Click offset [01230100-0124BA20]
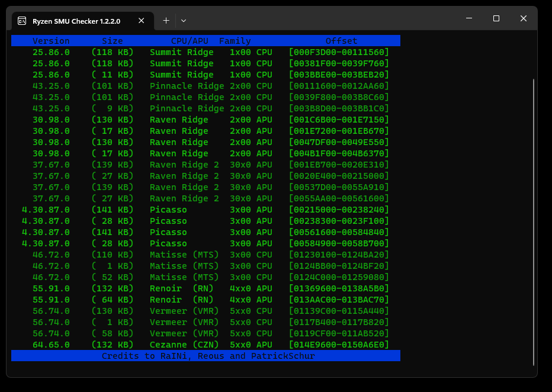 click(339, 255)
